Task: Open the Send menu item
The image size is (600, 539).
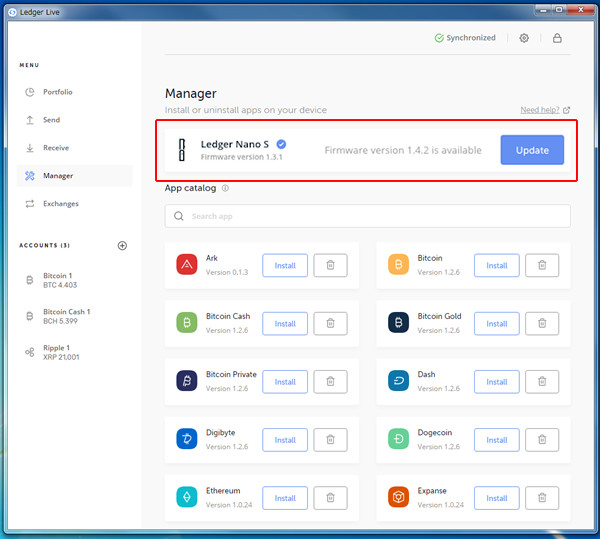Action: coord(74,120)
